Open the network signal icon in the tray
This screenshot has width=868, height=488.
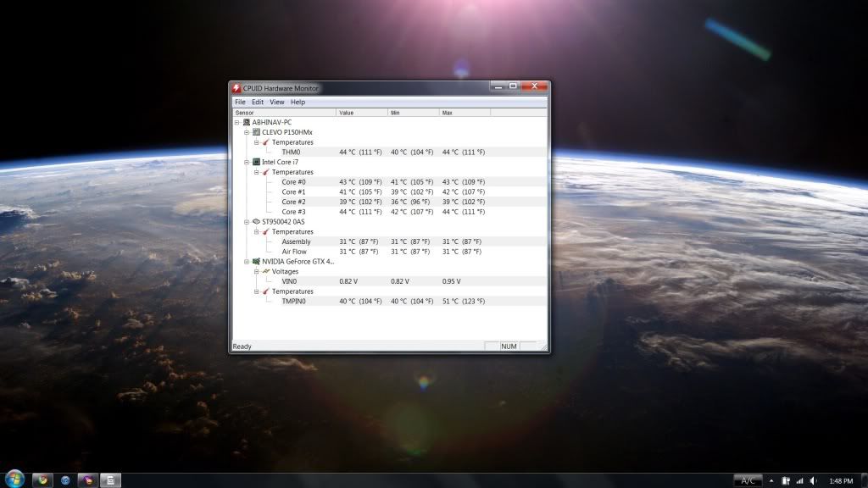tap(799, 481)
